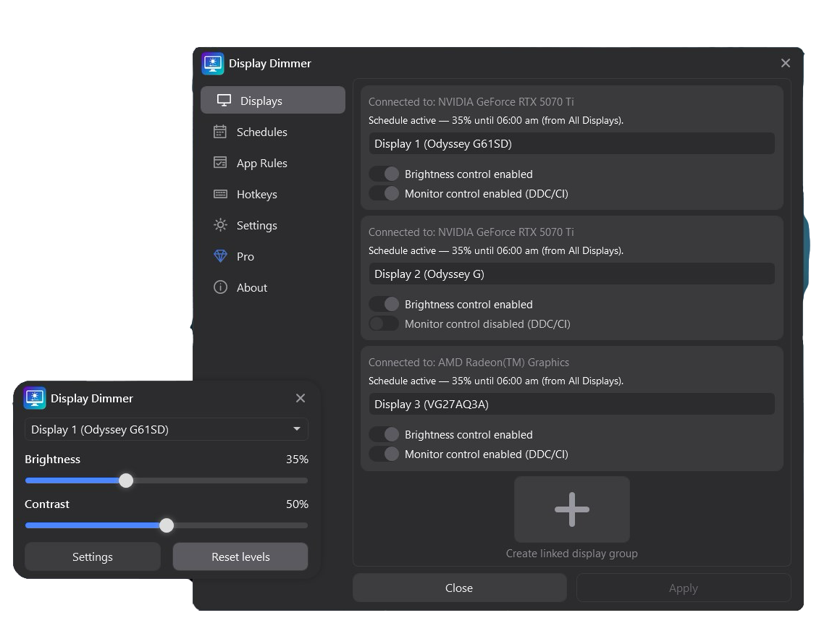Toggle brightness control for Display 1

coord(384,174)
